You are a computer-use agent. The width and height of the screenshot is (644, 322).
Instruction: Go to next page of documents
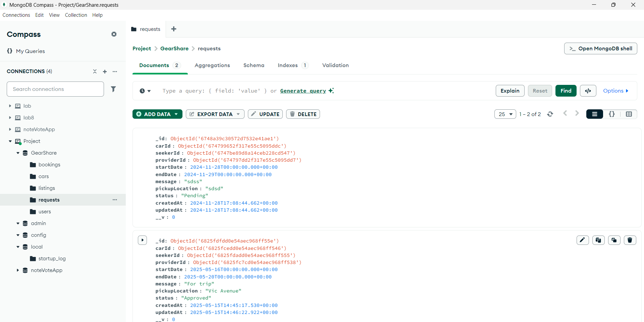pyautogui.click(x=577, y=113)
